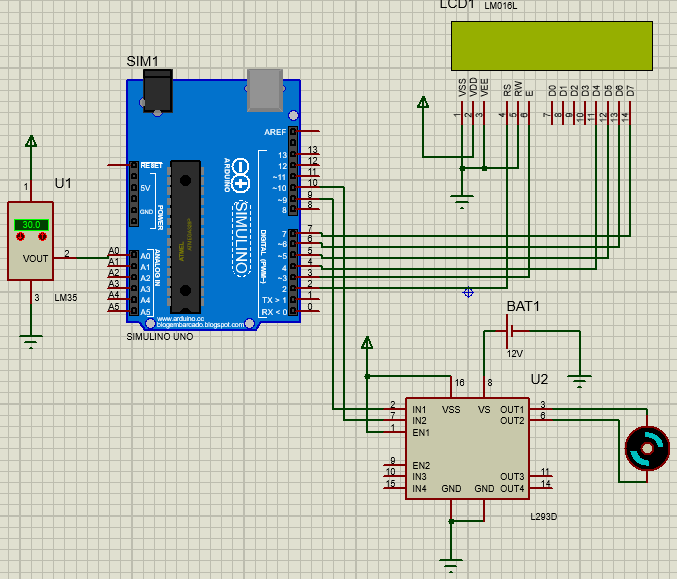Click the 5V power pin on the Arduino
This screenshot has height=579, width=677.
pyautogui.click(x=134, y=188)
